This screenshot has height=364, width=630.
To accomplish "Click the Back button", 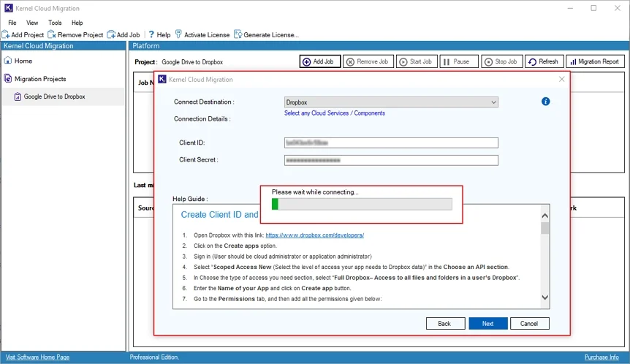I will (445, 323).
